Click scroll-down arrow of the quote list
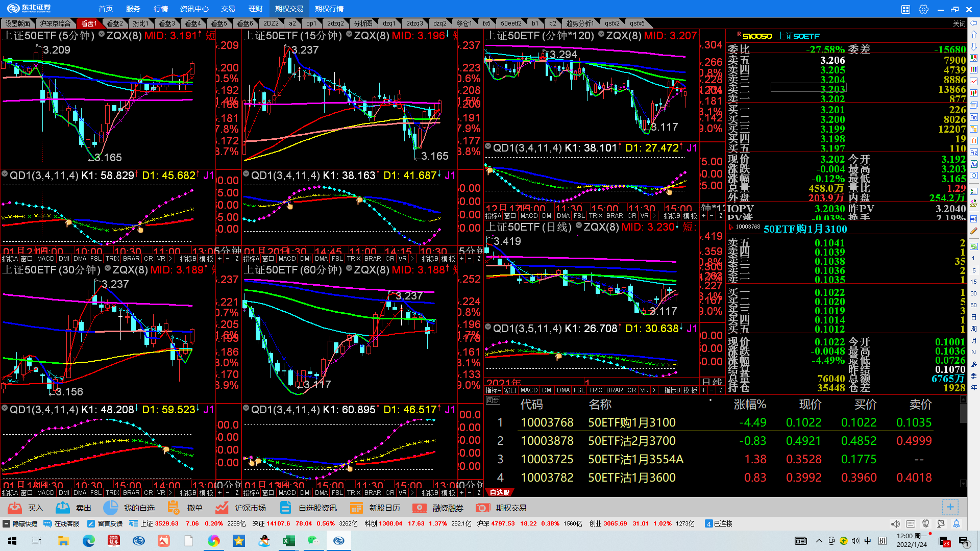The height and width of the screenshot is (551, 980). tap(963, 483)
